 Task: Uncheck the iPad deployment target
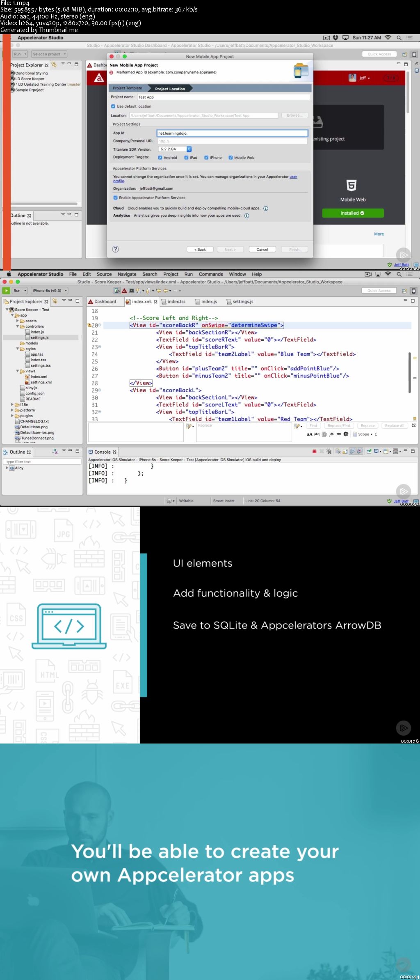[186, 158]
